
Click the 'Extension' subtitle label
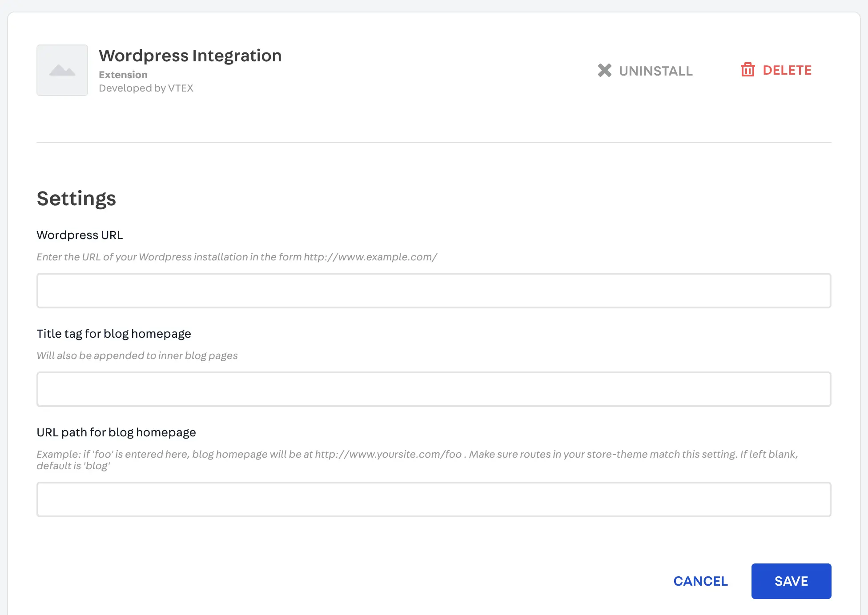[123, 75]
